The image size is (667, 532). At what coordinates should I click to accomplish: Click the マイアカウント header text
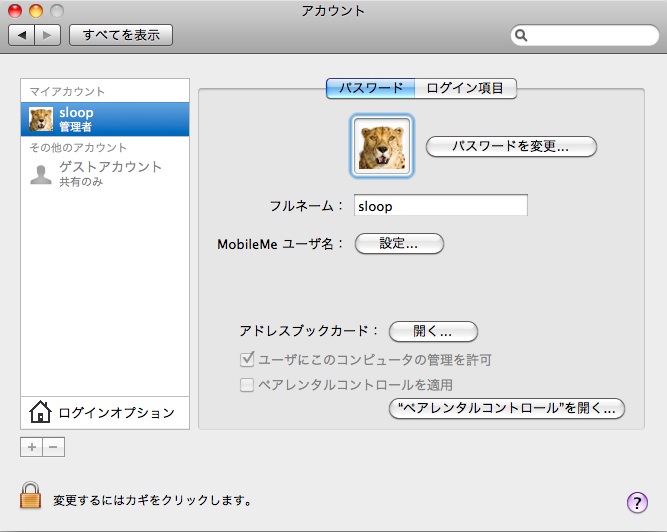coord(67,91)
